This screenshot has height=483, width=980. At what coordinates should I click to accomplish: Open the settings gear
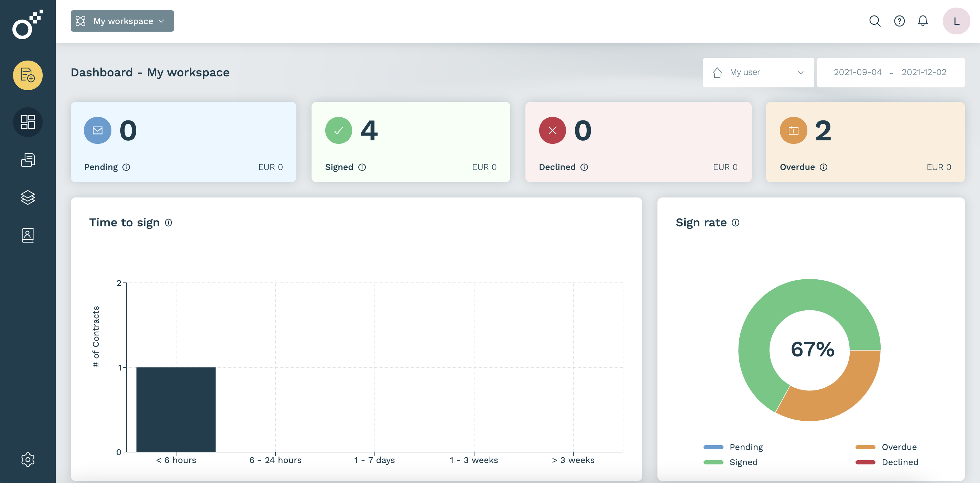coord(28,459)
